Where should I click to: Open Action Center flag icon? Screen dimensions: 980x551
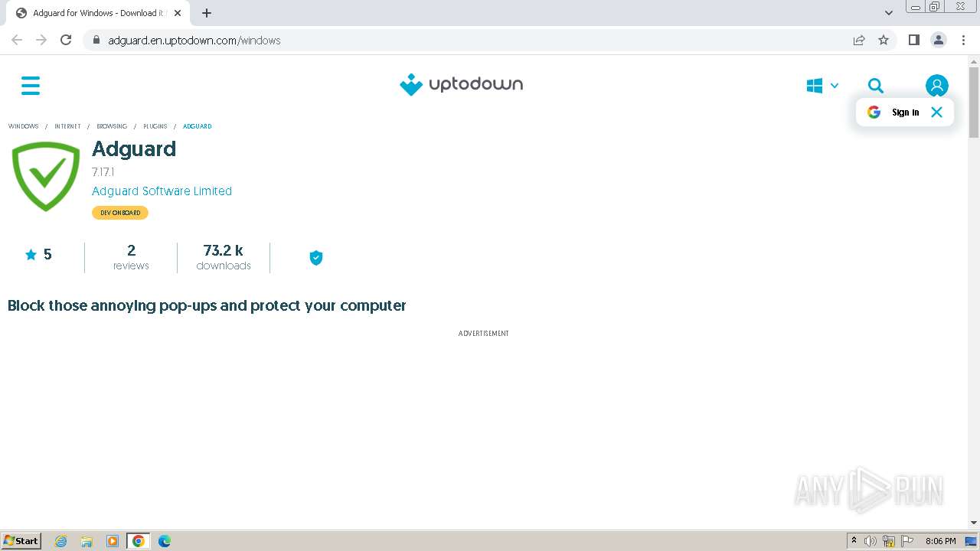point(907,541)
